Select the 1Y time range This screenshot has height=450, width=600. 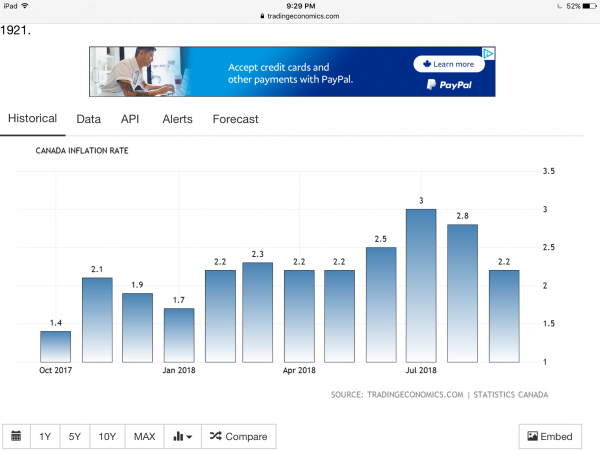point(45,436)
